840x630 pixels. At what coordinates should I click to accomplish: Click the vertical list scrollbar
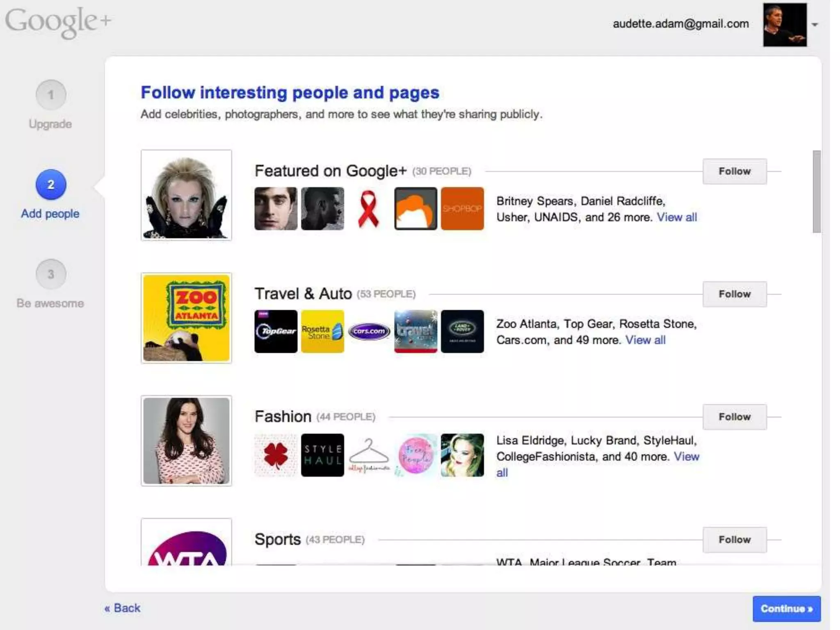[817, 192]
